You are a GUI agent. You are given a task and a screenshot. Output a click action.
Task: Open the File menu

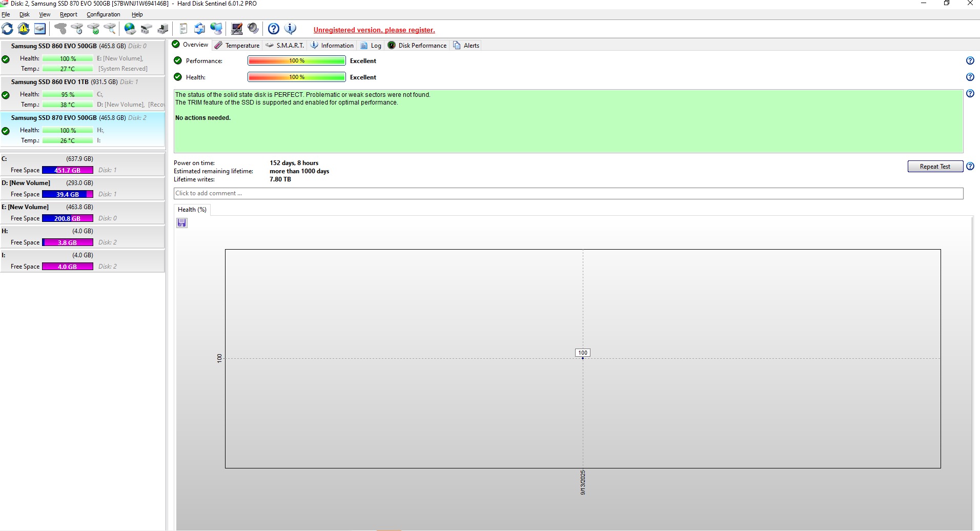pyautogui.click(x=6, y=14)
